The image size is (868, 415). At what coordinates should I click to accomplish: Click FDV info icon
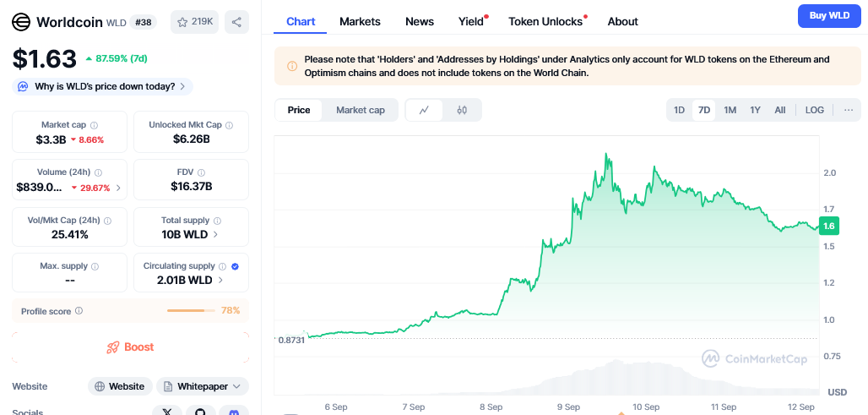(x=202, y=172)
